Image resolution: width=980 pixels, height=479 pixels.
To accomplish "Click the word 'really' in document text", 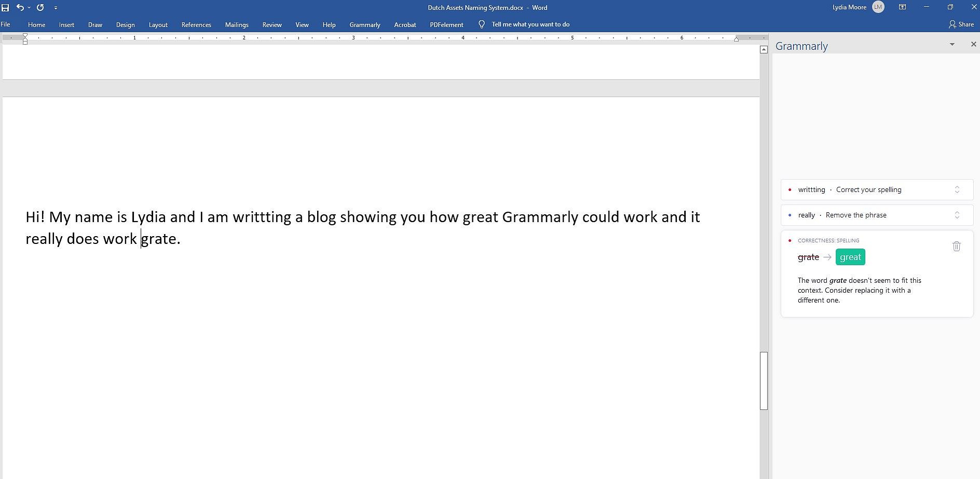I will click(x=44, y=239).
